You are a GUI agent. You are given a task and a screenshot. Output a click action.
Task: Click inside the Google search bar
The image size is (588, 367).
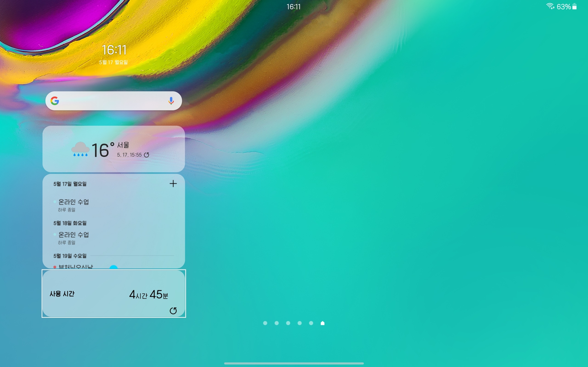tap(112, 101)
